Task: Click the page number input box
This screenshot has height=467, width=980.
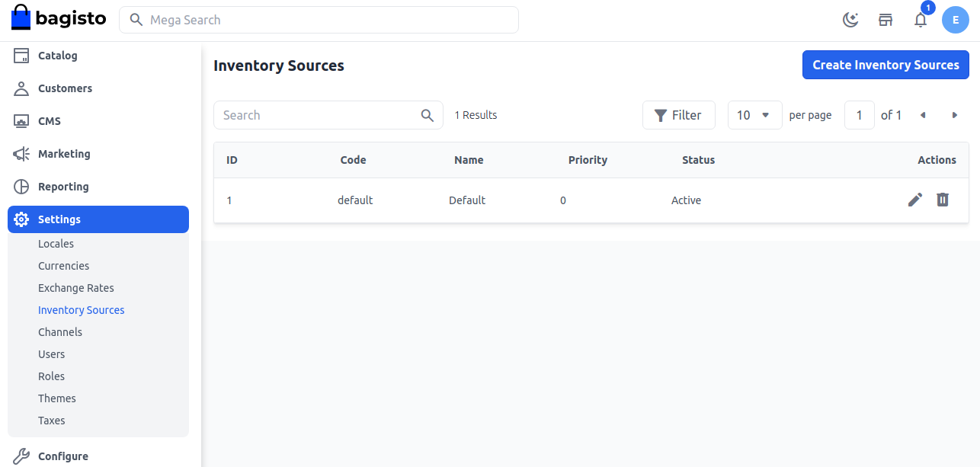Action: click(x=860, y=115)
